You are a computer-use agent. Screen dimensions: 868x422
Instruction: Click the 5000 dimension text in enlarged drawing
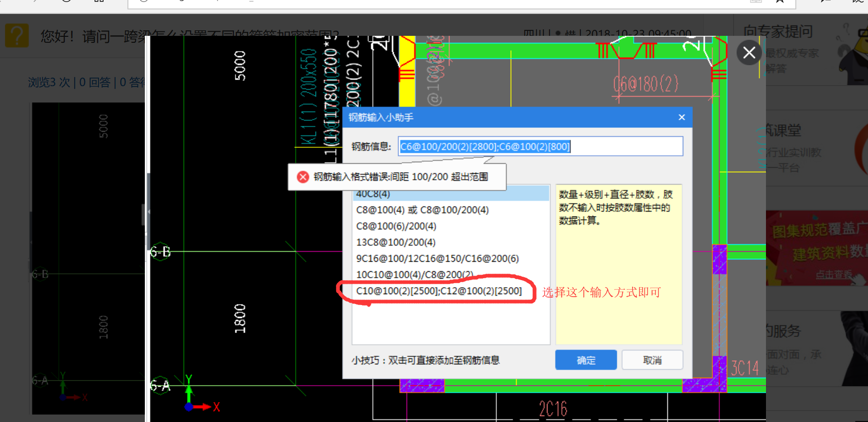pyautogui.click(x=240, y=66)
